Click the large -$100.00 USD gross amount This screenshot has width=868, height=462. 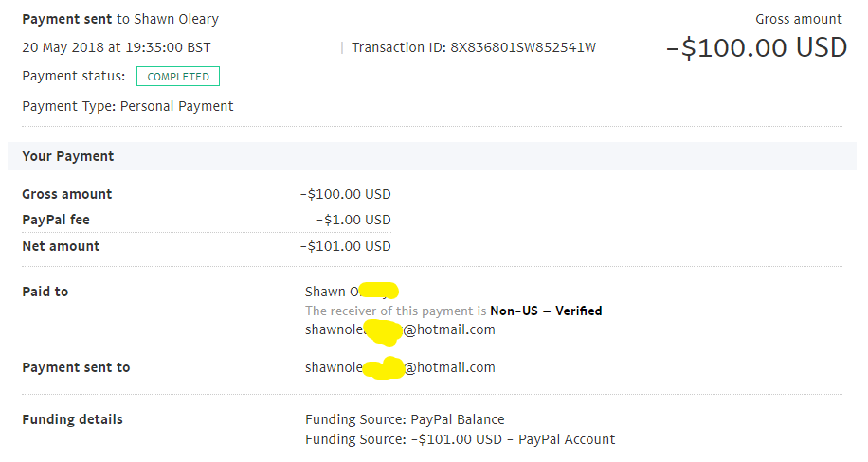757,47
